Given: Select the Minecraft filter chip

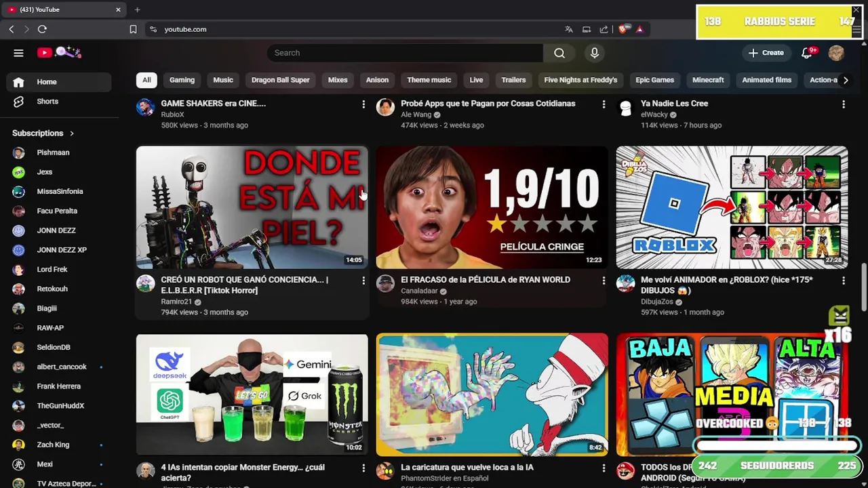Looking at the screenshot, I should click(708, 80).
